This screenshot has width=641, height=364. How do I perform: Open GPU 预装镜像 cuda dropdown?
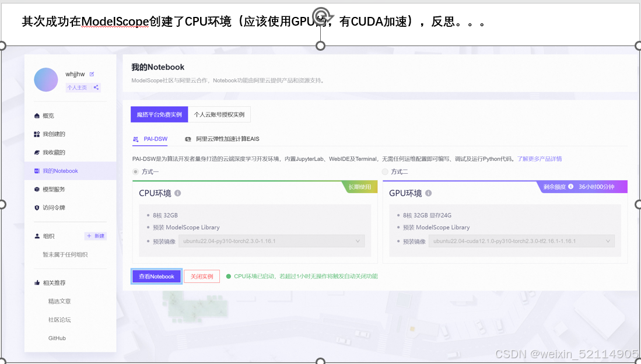point(521,242)
